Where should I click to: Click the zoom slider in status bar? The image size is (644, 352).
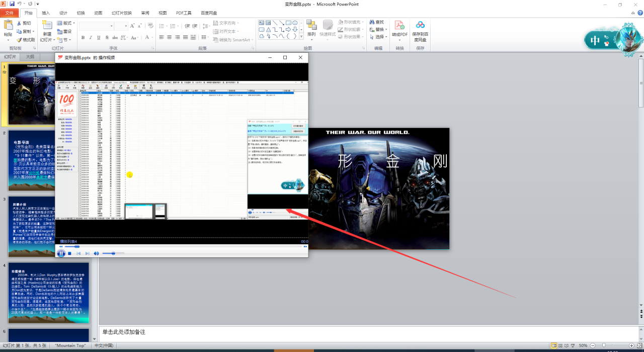pos(603,345)
